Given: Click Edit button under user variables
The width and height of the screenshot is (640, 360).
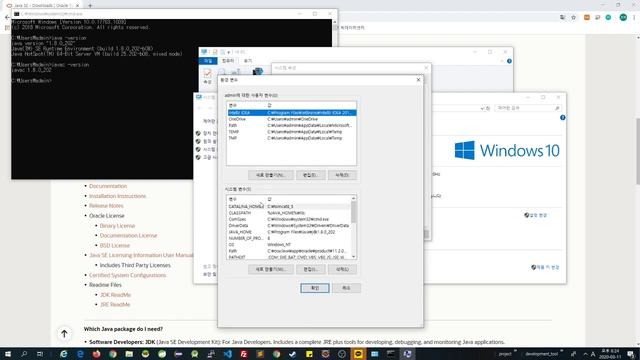Looking at the screenshot, I should tap(310, 175).
